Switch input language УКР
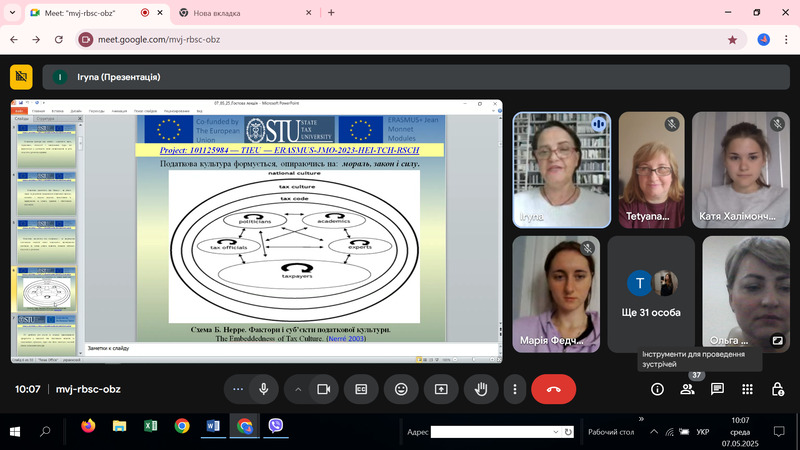Screen dimensions: 800x450 pos(703,432)
